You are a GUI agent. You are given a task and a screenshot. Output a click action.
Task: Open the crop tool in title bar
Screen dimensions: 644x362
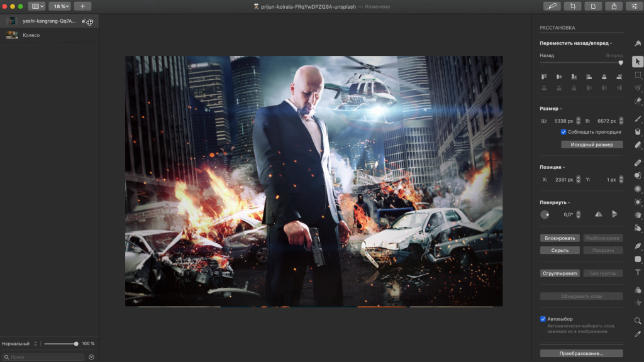pyautogui.click(x=572, y=6)
